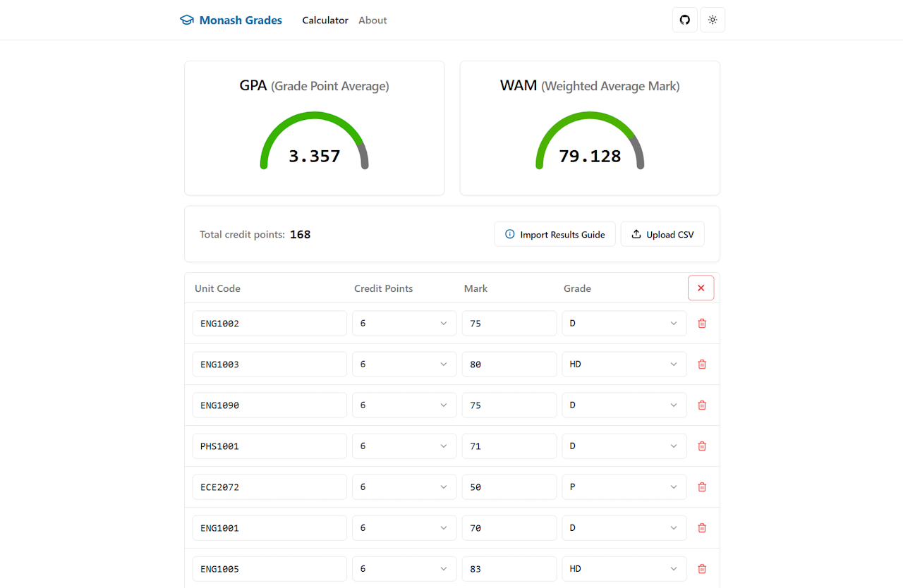Click the mark field showing 71
Viewport: 903px width, 588px height.
(509, 446)
